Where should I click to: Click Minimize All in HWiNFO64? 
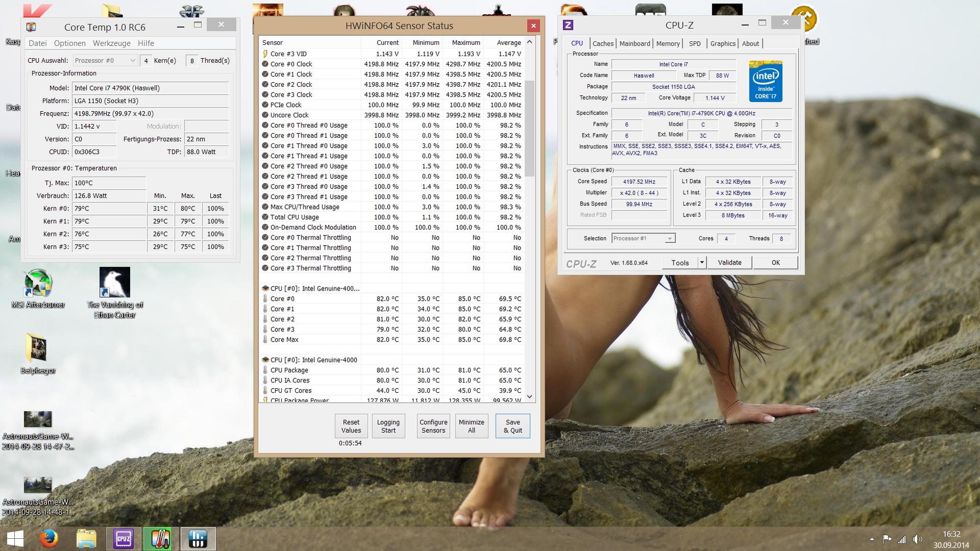(x=471, y=426)
